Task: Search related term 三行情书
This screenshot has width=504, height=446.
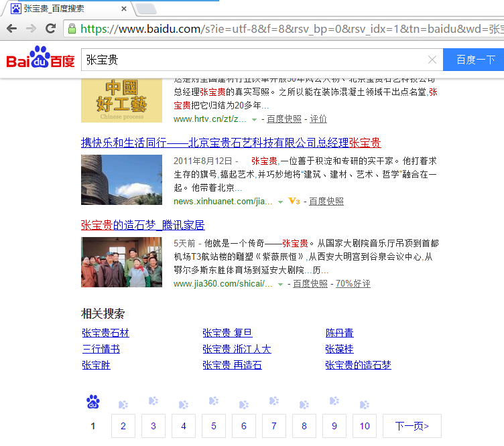Action: click(101, 349)
